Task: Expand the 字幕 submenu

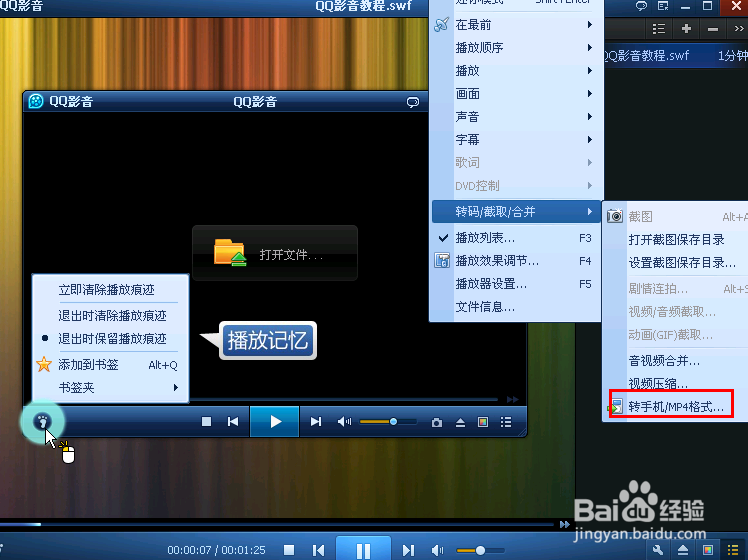Action: tap(516, 139)
